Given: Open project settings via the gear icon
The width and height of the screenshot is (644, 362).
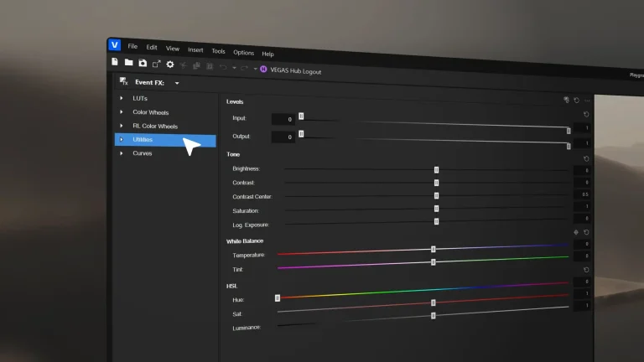Looking at the screenshot, I should point(170,65).
